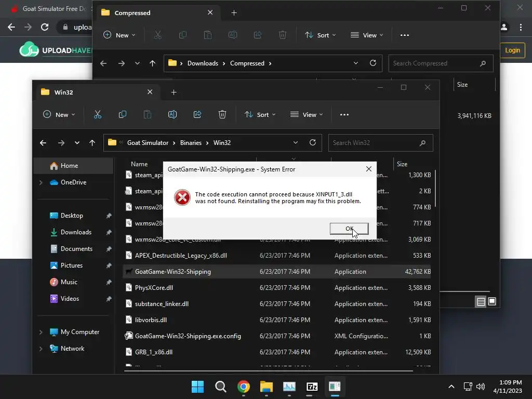Expand the My Computer tree node

pos(41,332)
